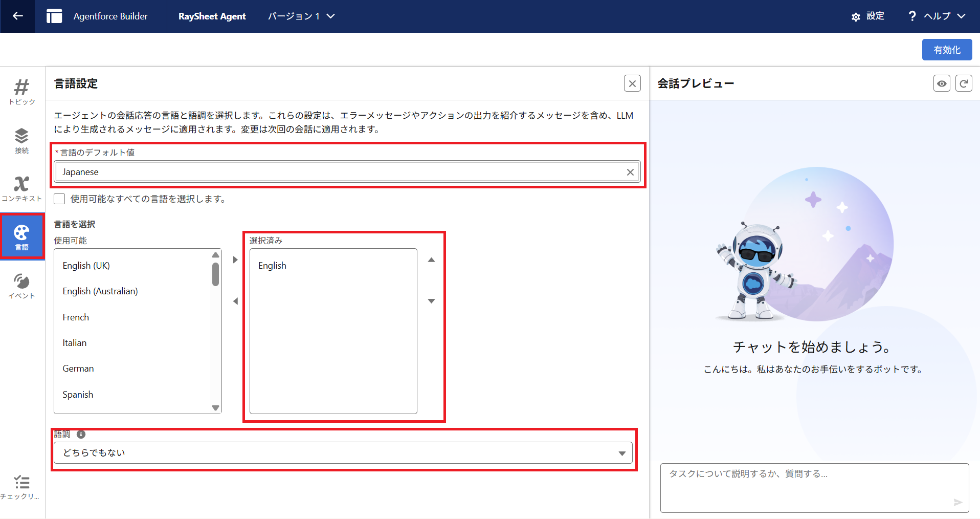Open the イベント (Events) sidebar icon
Image resolution: width=980 pixels, height=519 pixels.
click(21, 286)
